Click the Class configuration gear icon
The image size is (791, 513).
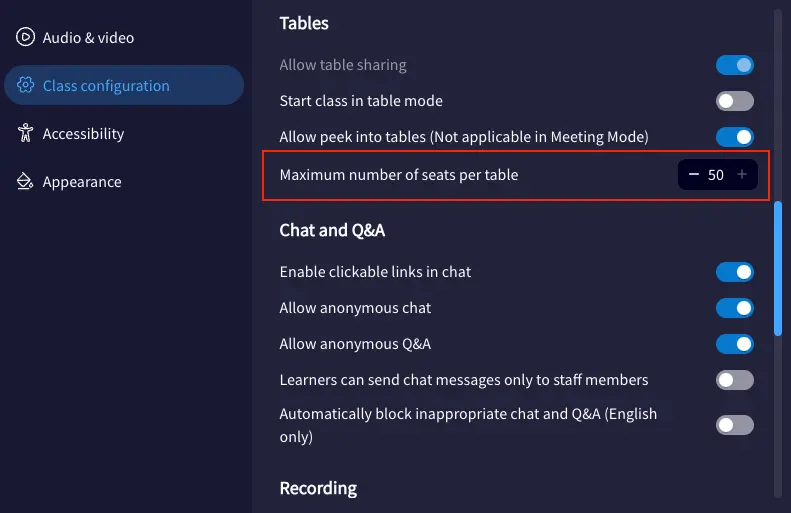[x=26, y=86]
